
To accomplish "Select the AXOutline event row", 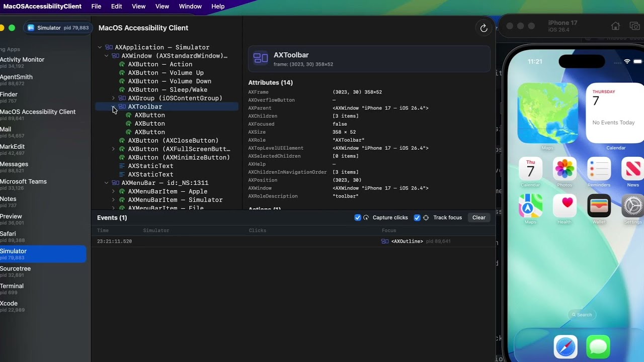I will click(x=293, y=241).
